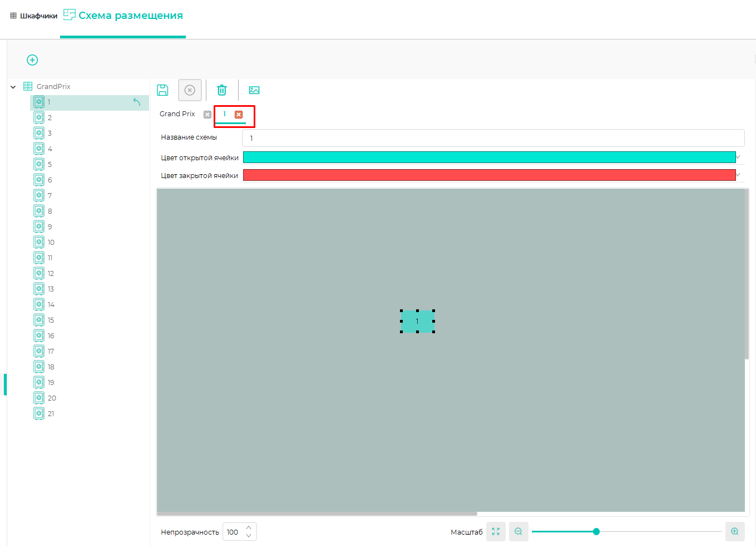Open the open-cell color dropdown arrow

739,157
